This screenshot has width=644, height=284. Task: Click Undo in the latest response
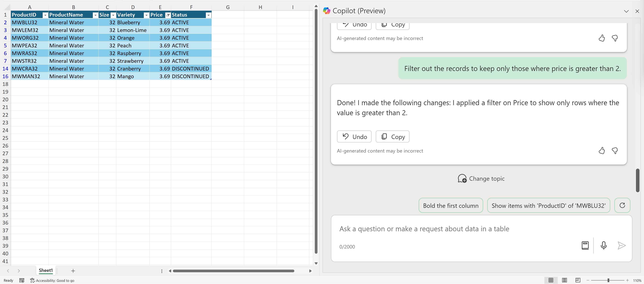click(x=354, y=137)
